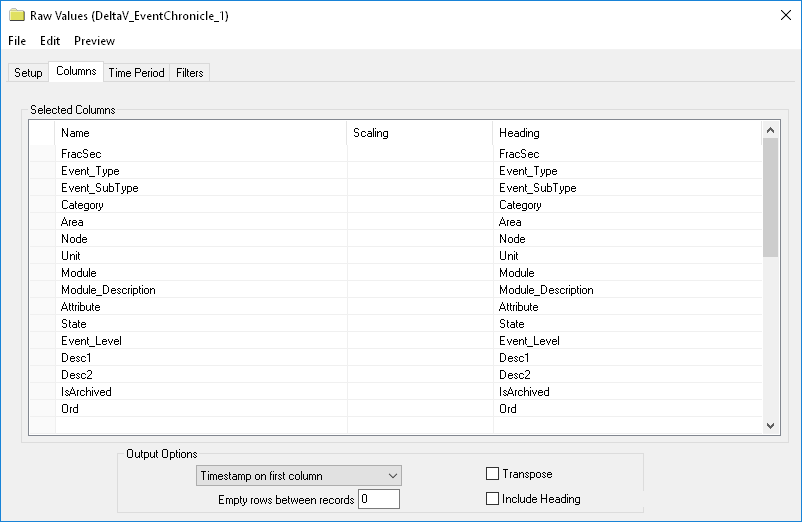The width and height of the screenshot is (802, 522).
Task: Select the State name cell
Action: (200, 324)
